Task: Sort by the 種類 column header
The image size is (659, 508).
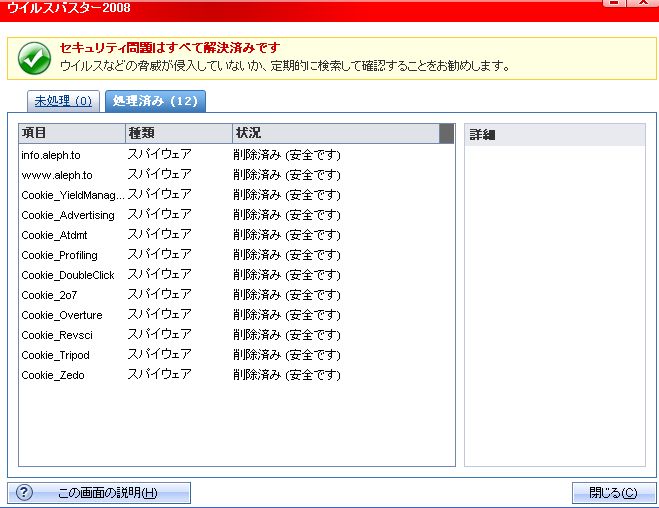Action: [179, 133]
